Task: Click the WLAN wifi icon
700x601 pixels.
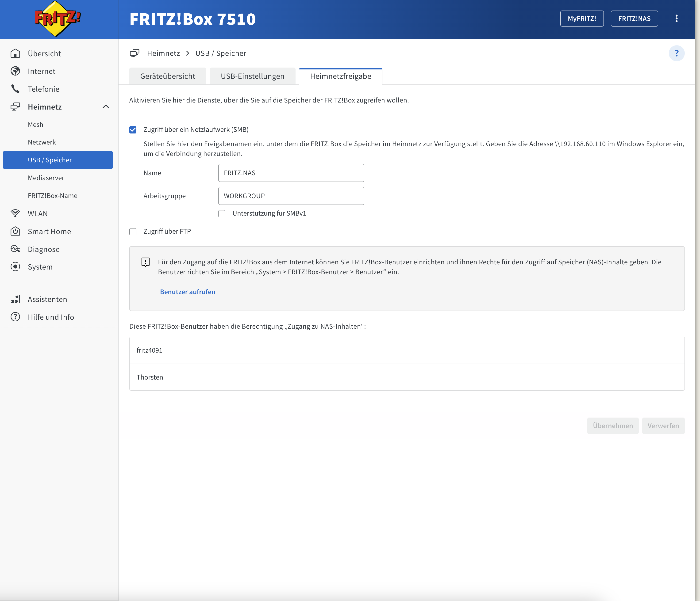Action: click(x=15, y=213)
